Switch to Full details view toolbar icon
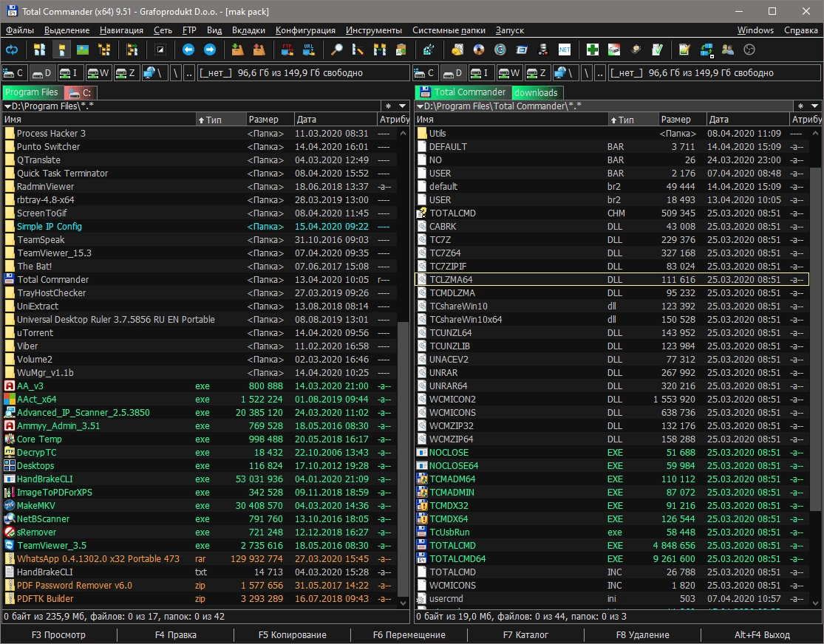This screenshot has height=644, width=824. 61,50
